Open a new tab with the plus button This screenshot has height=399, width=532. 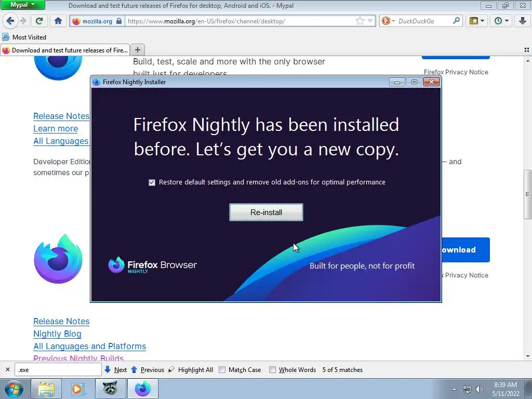coord(137,50)
